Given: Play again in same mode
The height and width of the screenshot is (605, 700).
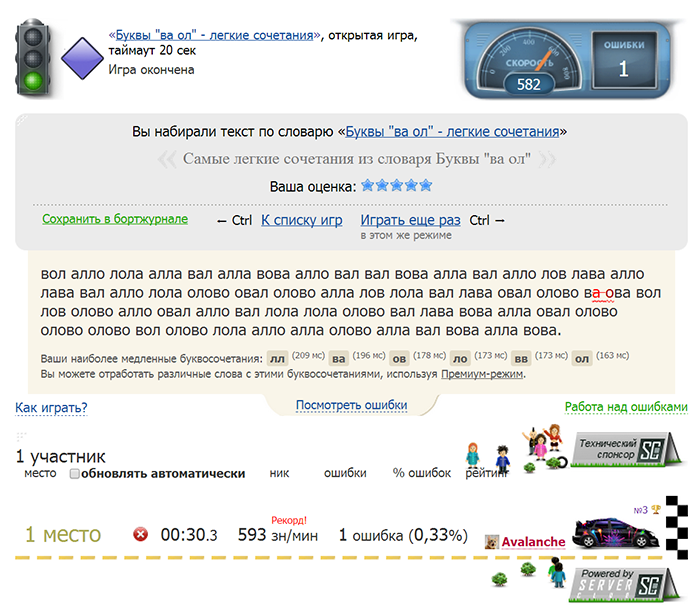Looking at the screenshot, I should point(410,220).
